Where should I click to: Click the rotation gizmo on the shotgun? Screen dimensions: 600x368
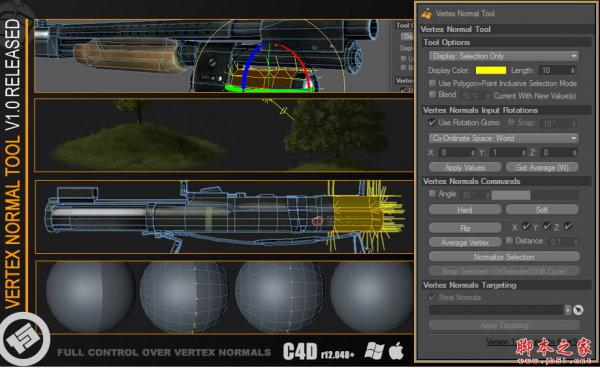[270, 68]
